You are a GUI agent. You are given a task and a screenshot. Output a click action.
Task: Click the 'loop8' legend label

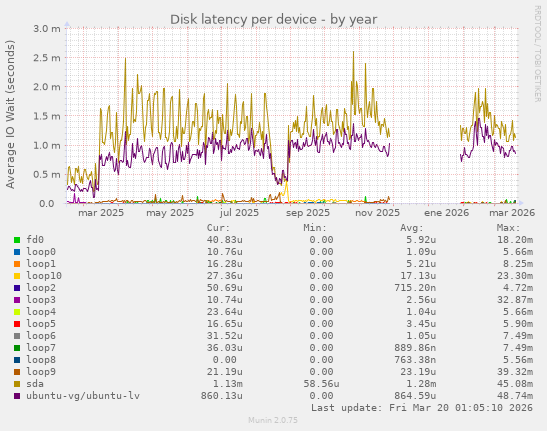click(x=41, y=359)
